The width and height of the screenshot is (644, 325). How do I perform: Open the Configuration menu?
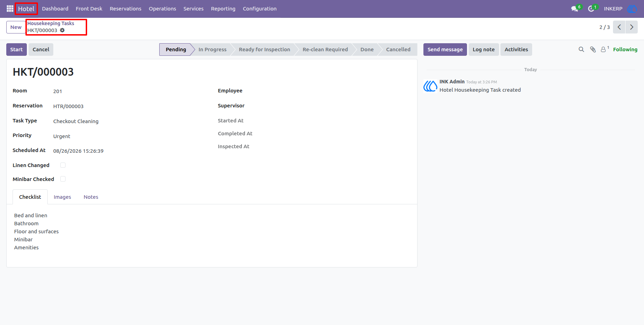260,9
